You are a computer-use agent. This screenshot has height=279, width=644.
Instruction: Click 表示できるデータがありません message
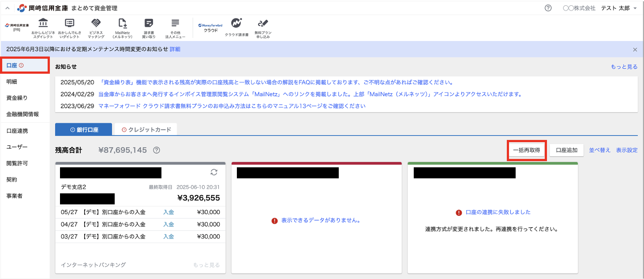(x=321, y=220)
